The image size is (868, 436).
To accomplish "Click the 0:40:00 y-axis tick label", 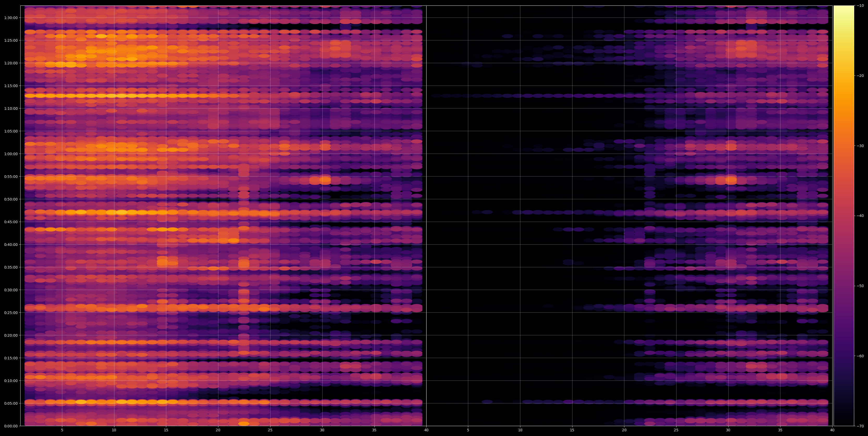I will pyautogui.click(x=11, y=245).
